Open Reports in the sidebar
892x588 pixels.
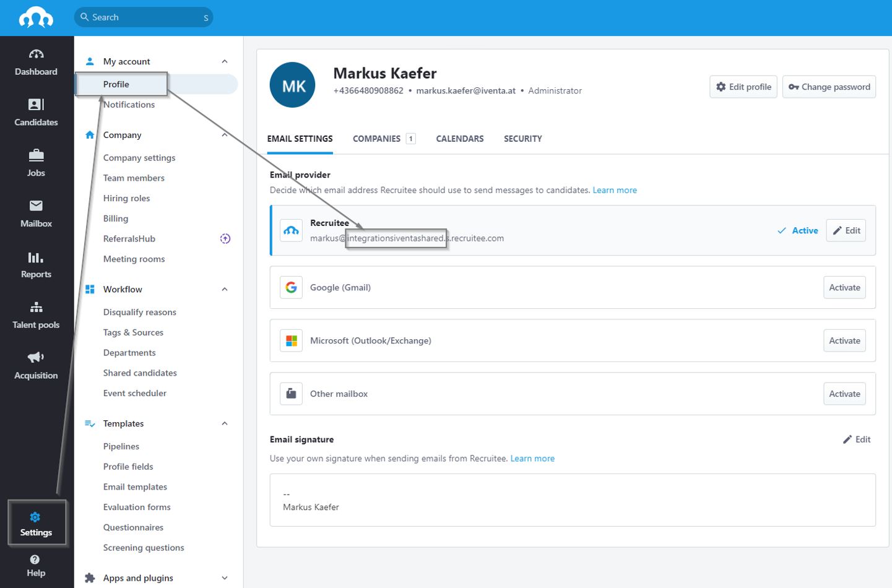pos(36,265)
